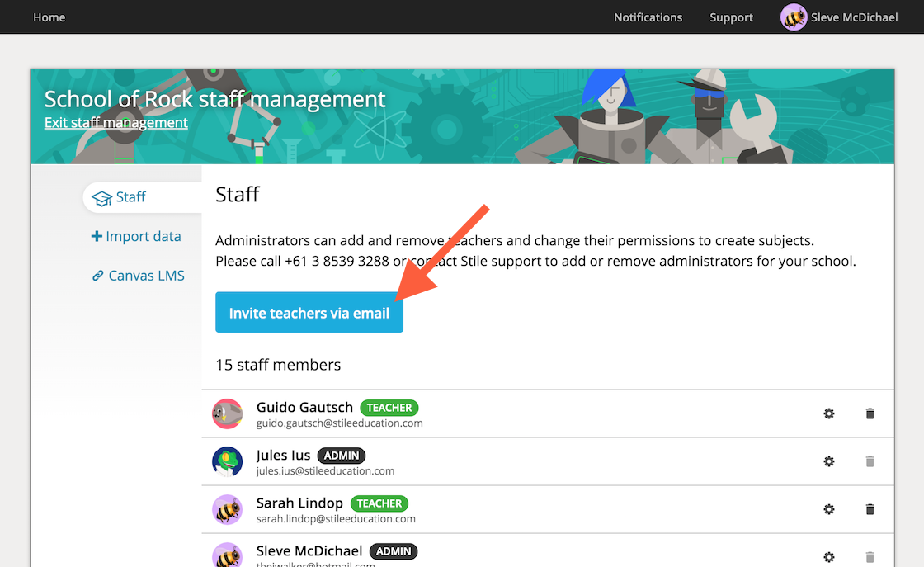Delete Guido Gautsch using trash icon
Screen dimensions: 924x567
point(870,413)
